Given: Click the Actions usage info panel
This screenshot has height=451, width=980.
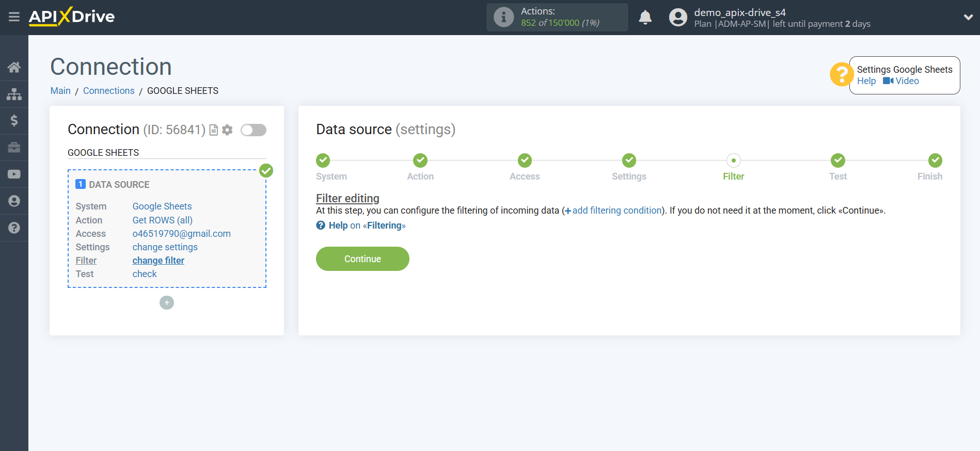Looking at the screenshot, I should 557,17.
